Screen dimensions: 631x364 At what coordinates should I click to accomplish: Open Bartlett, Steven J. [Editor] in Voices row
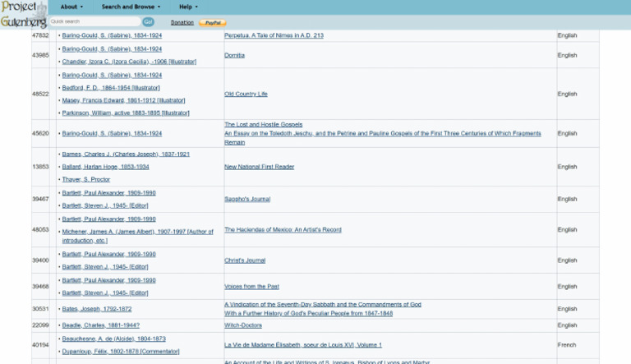coord(105,293)
